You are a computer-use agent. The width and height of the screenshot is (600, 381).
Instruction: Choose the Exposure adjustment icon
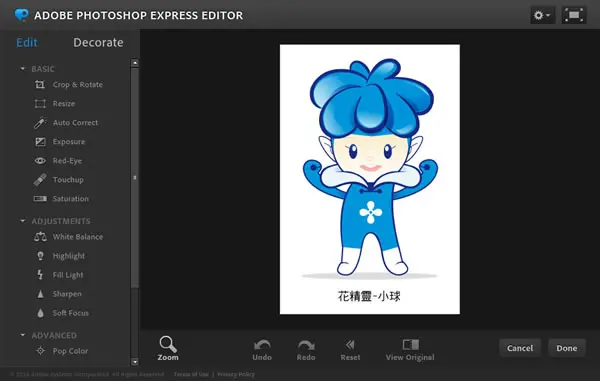click(x=40, y=142)
